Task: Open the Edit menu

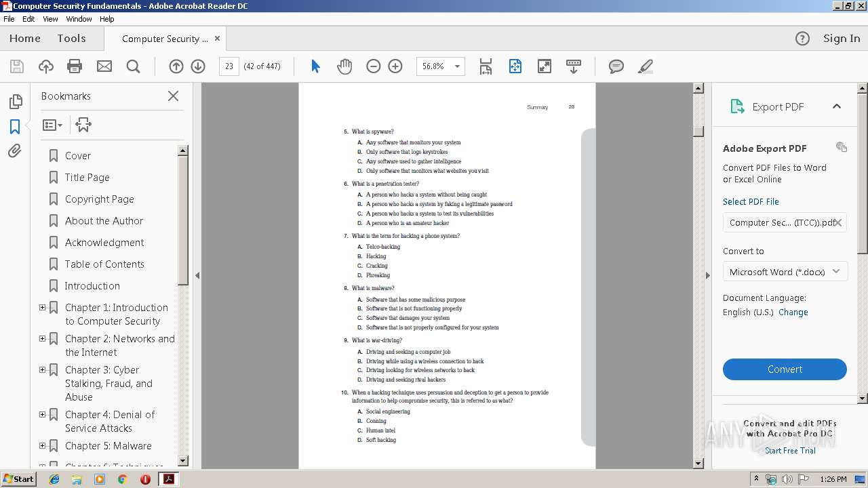Action: point(28,19)
